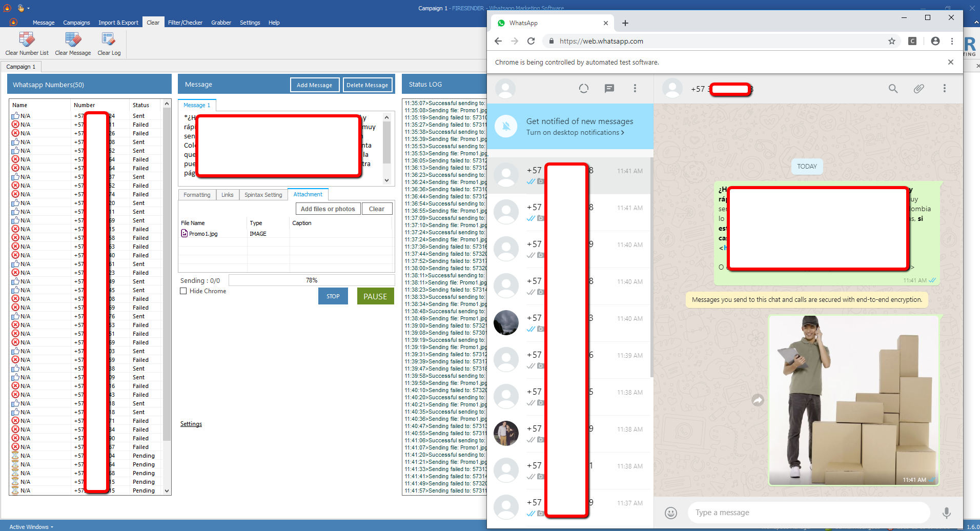Open the Filter/Checker ribbon tab
The width and height of the screenshot is (980, 531).
point(185,23)
